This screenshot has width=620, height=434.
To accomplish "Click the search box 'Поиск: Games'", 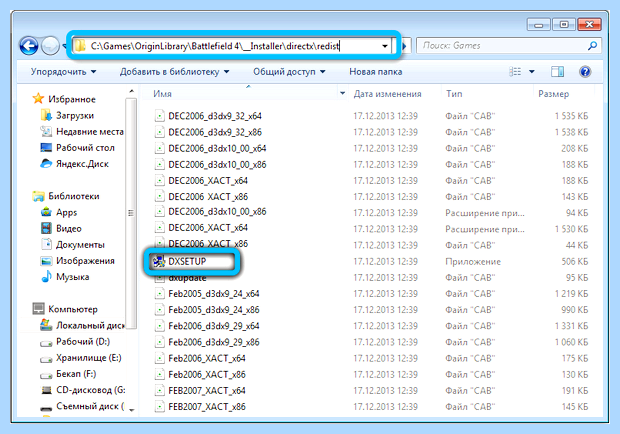I will coord(508,46).
